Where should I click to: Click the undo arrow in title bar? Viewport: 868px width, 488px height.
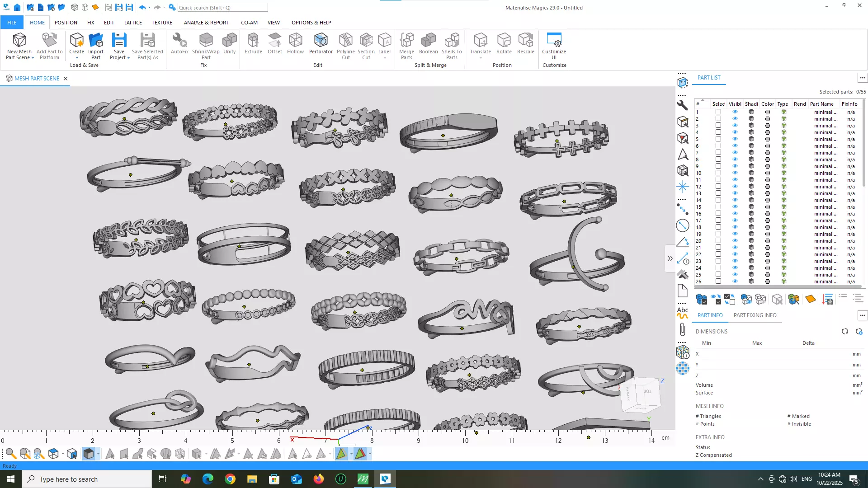click(x=142, y=7)
